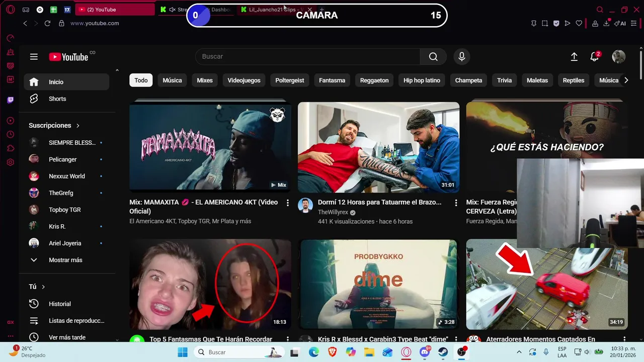
Task: Open browser downloads icon
Action: [x=607, y=23]
